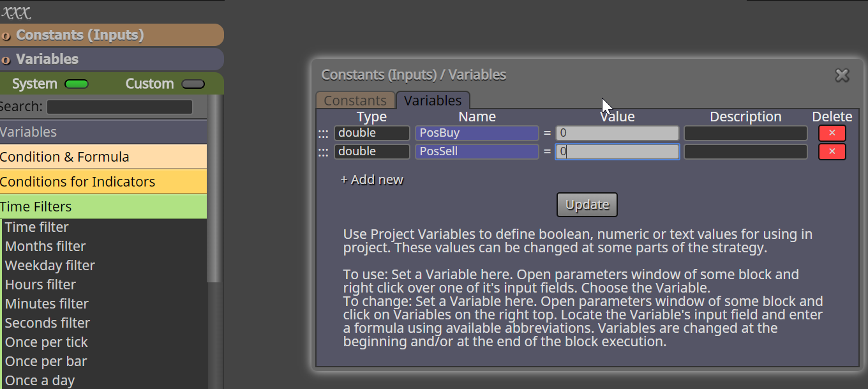This screenshot has height=389, width=868.
Task: Click the sidebar vertical scrollbar
Action: [x=214, y=188]
